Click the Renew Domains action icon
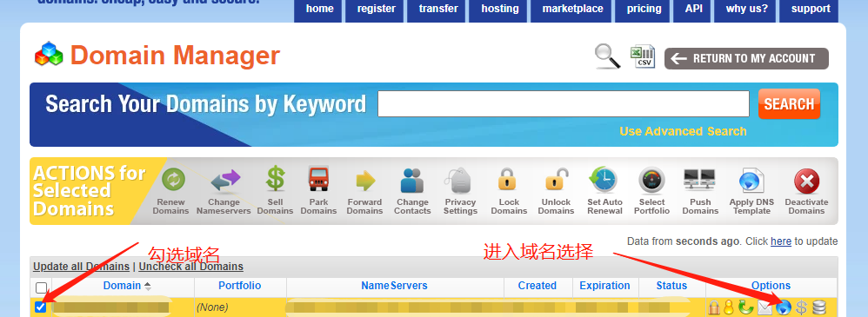The height and width of the screenshot is (317, 868). click(173, 181)
